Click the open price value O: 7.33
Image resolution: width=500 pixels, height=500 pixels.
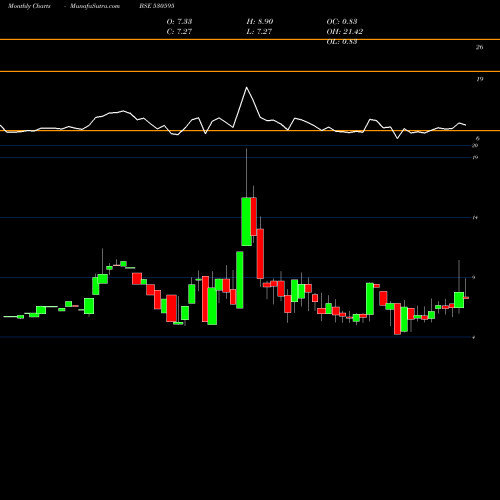pyautogui.click(x=179, y=21)
